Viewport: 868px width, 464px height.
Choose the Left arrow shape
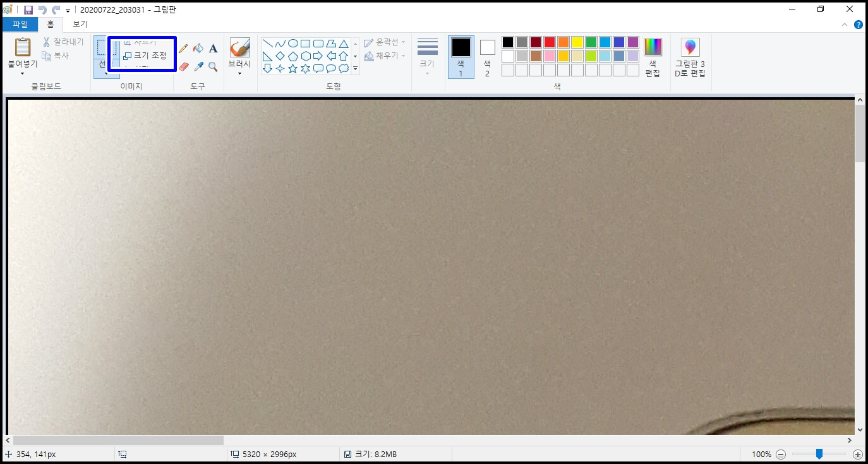pos(331,56)
